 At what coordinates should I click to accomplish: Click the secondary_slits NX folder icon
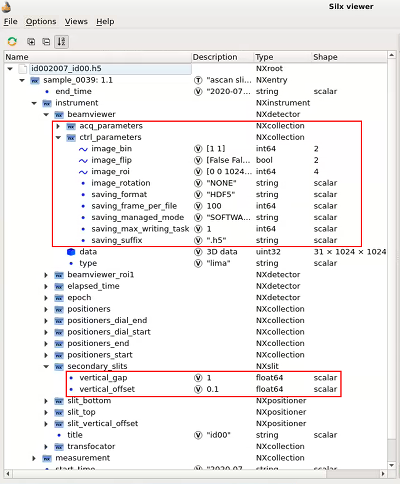point(59,366)
